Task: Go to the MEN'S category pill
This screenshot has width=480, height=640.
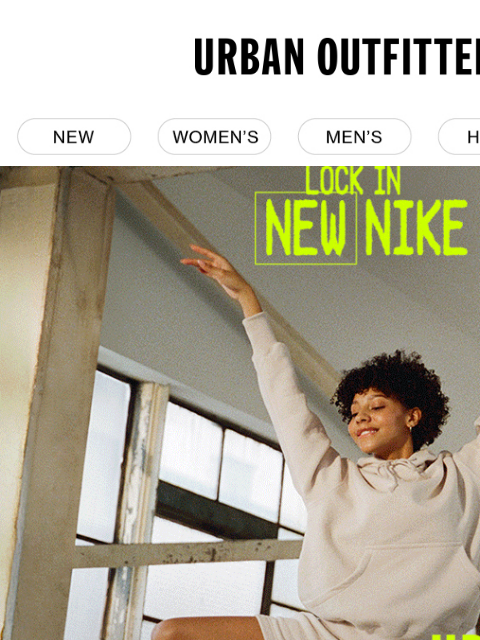Action: click(354, 137)
